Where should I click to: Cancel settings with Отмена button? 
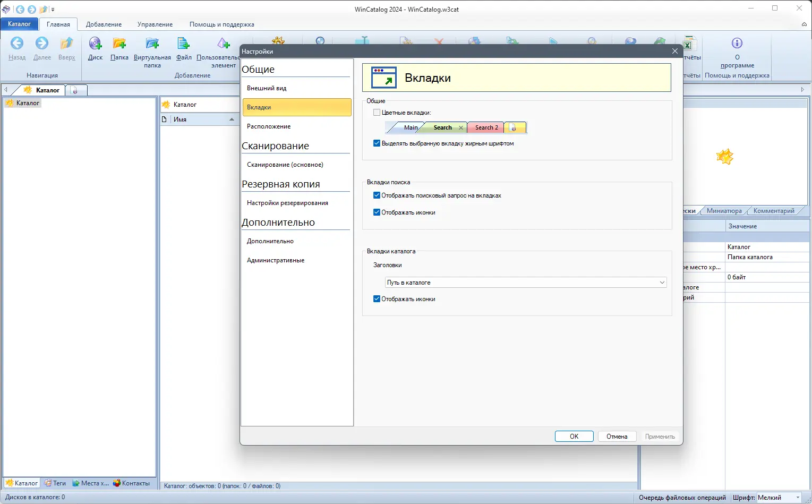[x=617, y=437]
